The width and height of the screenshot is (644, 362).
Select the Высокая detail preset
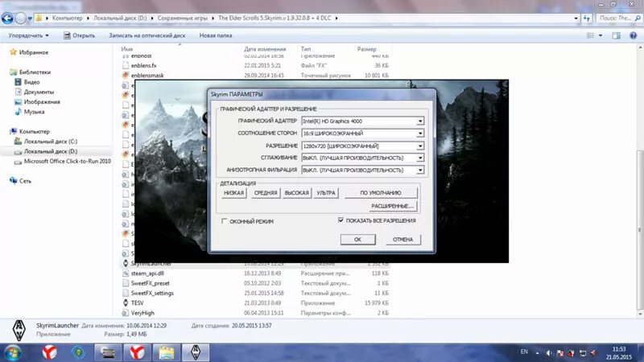point(296,193)
